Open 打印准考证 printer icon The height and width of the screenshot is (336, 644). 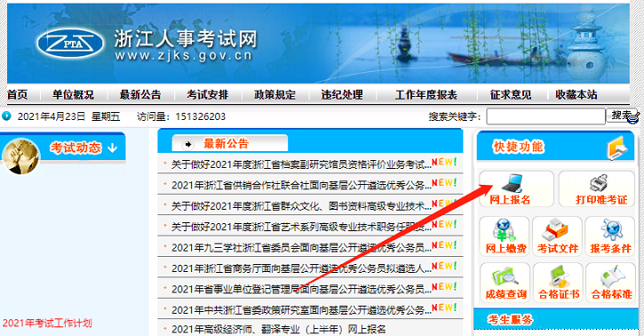tap(599, 183)
